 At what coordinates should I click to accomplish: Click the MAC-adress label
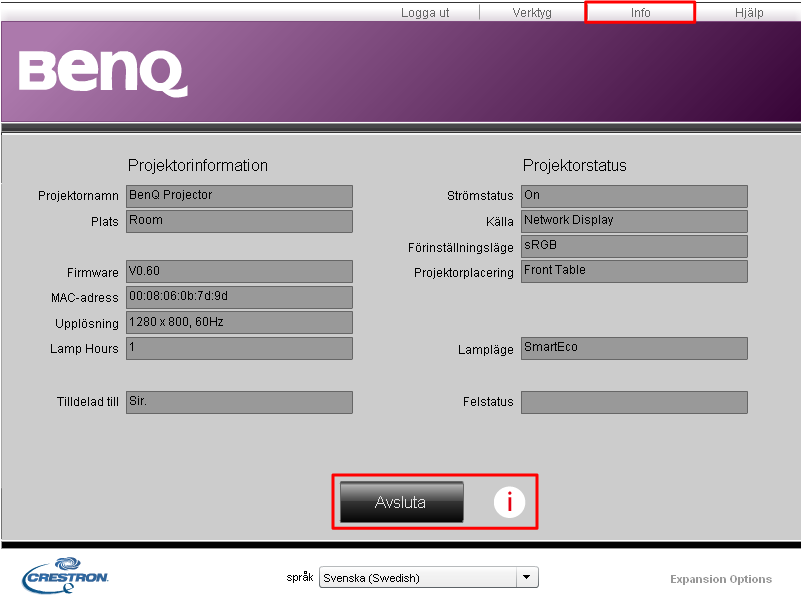[x=84, y=297]
